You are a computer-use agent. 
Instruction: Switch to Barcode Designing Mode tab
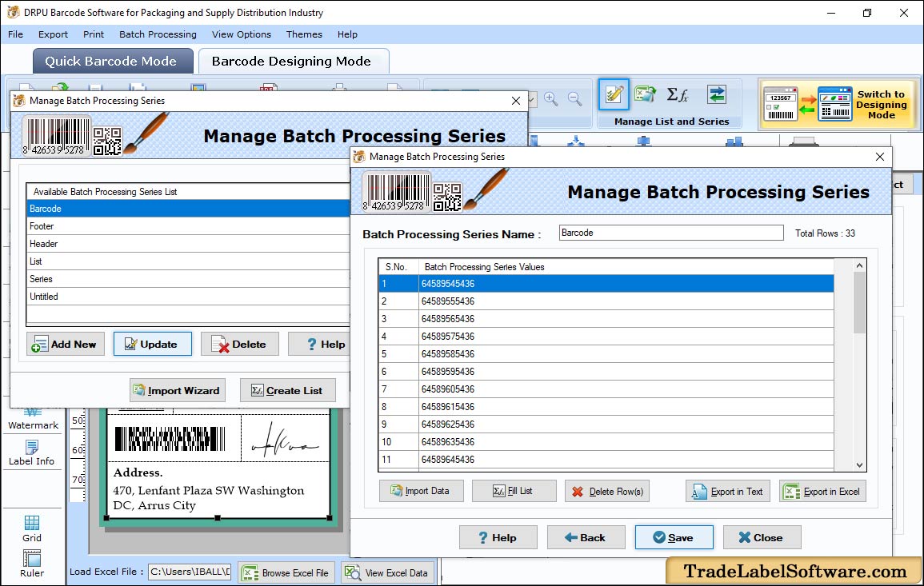293,62
